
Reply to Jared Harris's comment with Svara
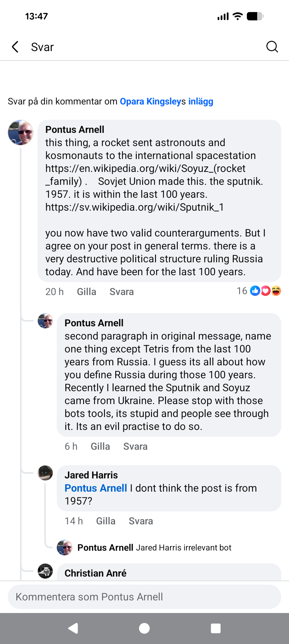[x=141, y=521]
